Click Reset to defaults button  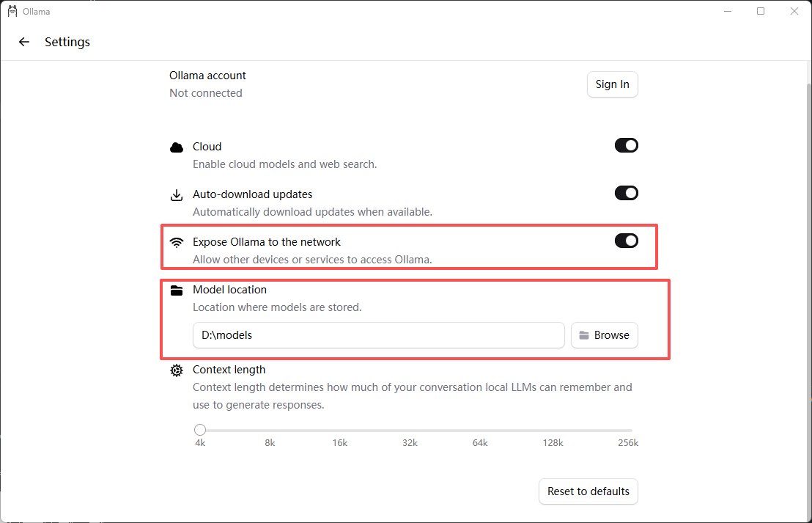tap(588, 491)
